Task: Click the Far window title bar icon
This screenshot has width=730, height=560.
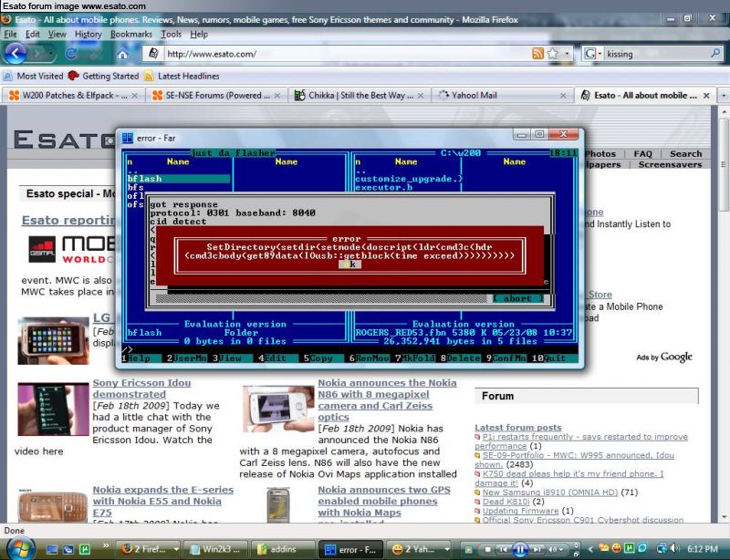Action: coord(127,138)
